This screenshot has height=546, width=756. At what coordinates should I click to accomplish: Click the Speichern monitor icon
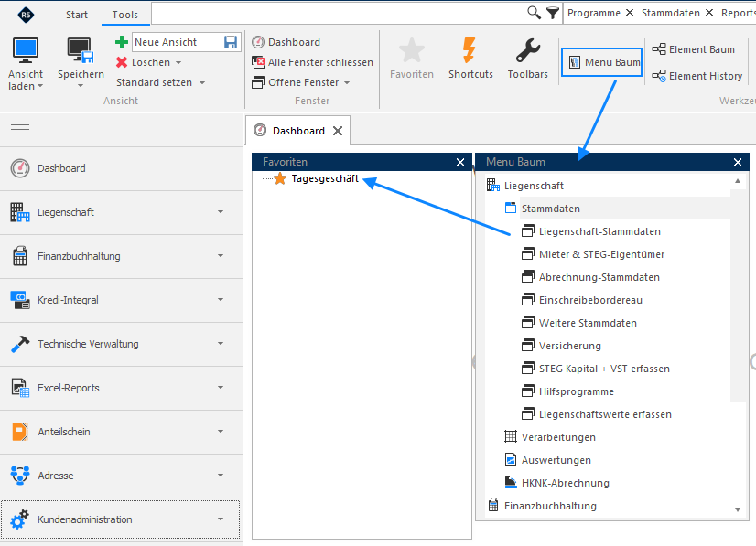click(80, 50)
